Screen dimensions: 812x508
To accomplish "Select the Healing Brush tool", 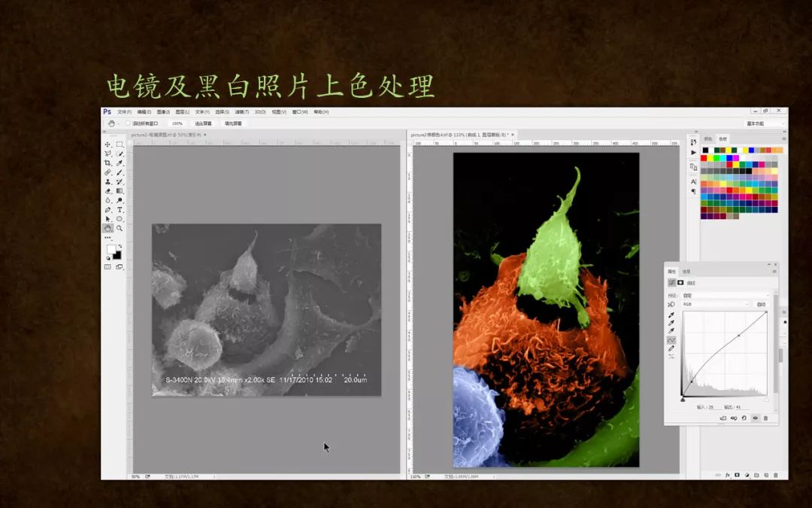I will pos(108,172).
